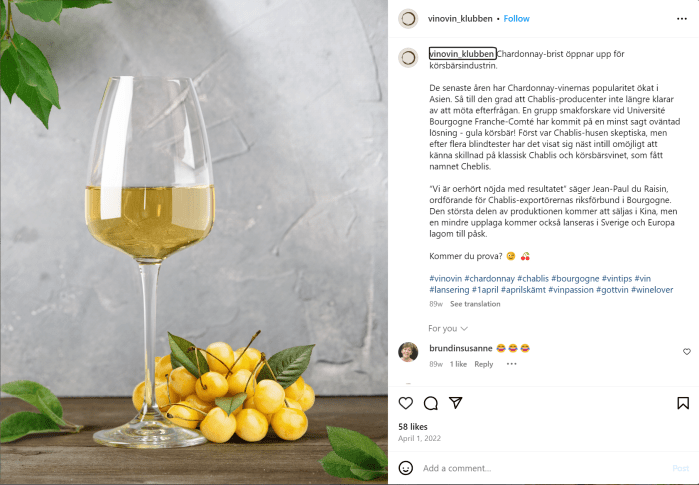Like the post with heart icon
Screen dimensions: 699x485
coord(405,403)
